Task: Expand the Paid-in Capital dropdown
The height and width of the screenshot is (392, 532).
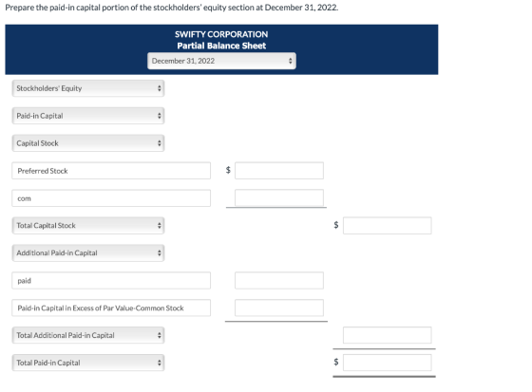Action: [88, 116]
